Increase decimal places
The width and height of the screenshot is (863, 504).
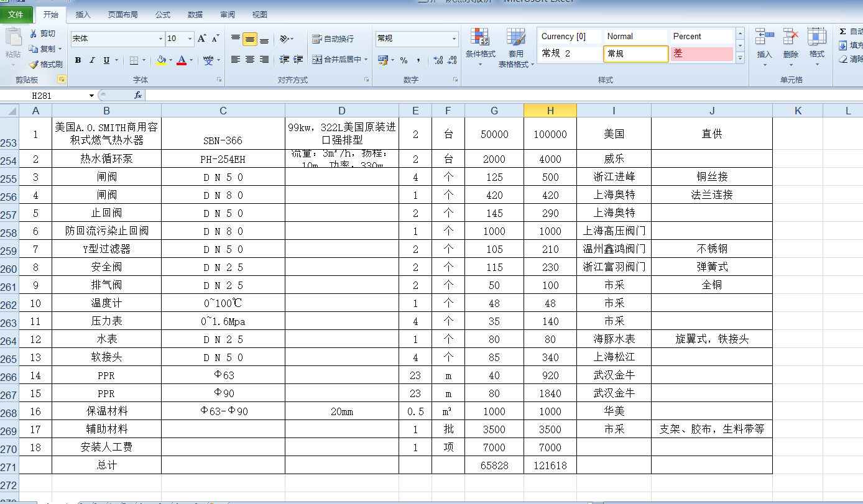[x=438, y=60]
